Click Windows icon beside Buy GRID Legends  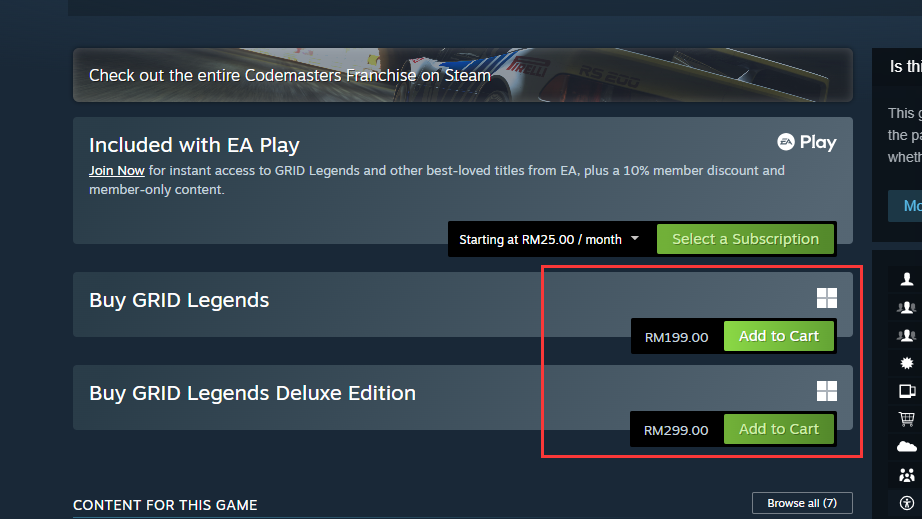[x=826, y=298]
